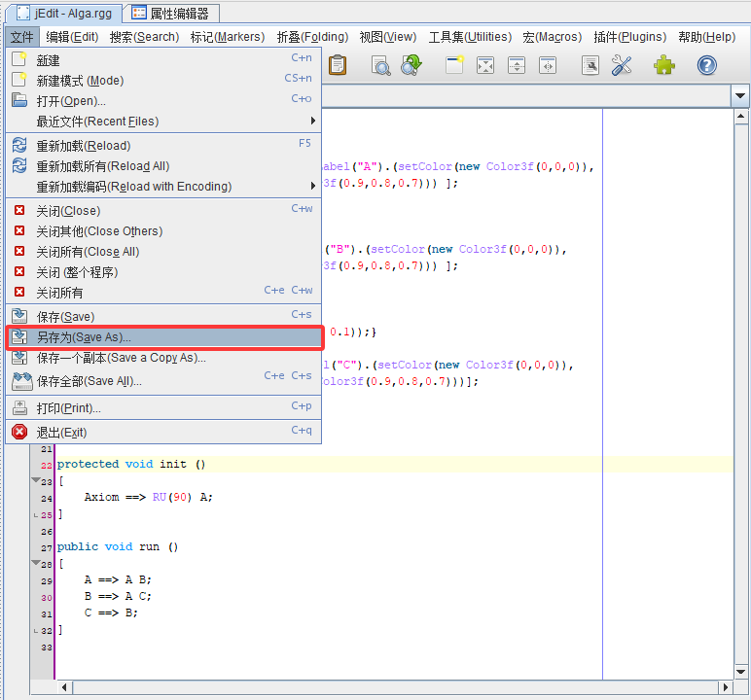Open global options wrench-screwdriver icon
The image size is (751, 700).
pyautogui.click(x=622, y=65)
